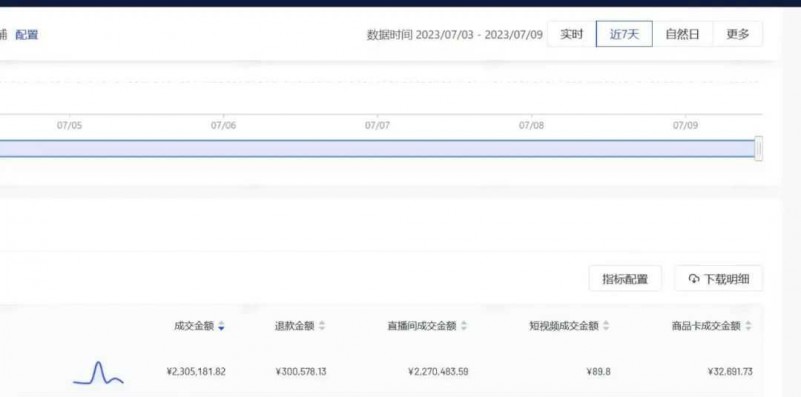The width and height of the screenshot is (801, 397).
Task: Click the trend sparkline thumbnail
Action: (x=98, y=373)
